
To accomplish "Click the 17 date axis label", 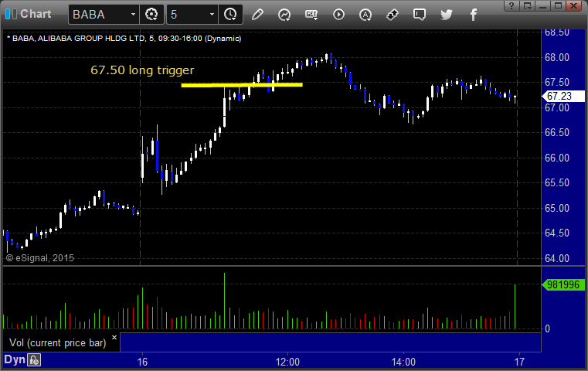I will click(x=519, y=362).
